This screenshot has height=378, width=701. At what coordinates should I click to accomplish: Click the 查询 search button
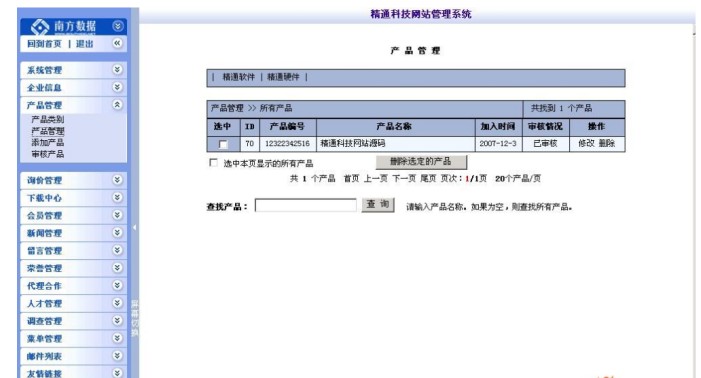tap(378, 205)
